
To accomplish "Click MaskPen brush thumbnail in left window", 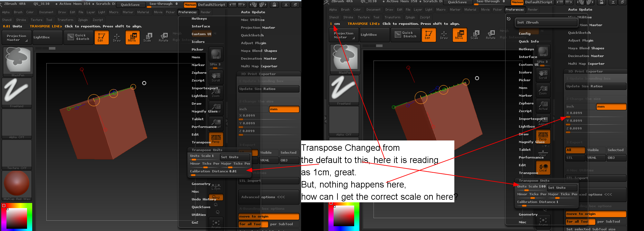I will (x=18, y=62).
